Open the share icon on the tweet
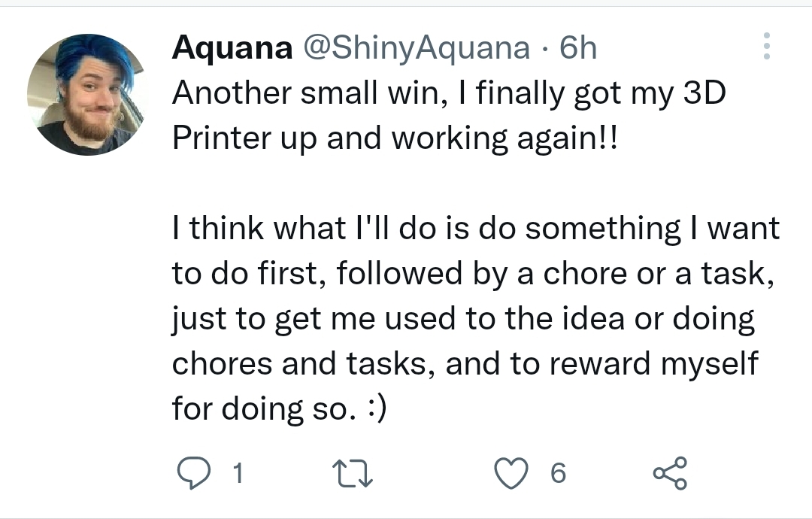 tap(670, 473)
